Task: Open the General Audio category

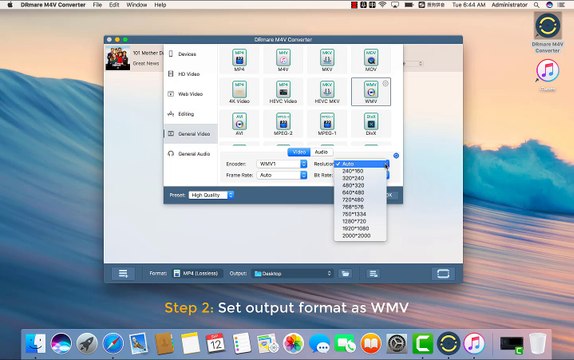Action: pos(190,154)
